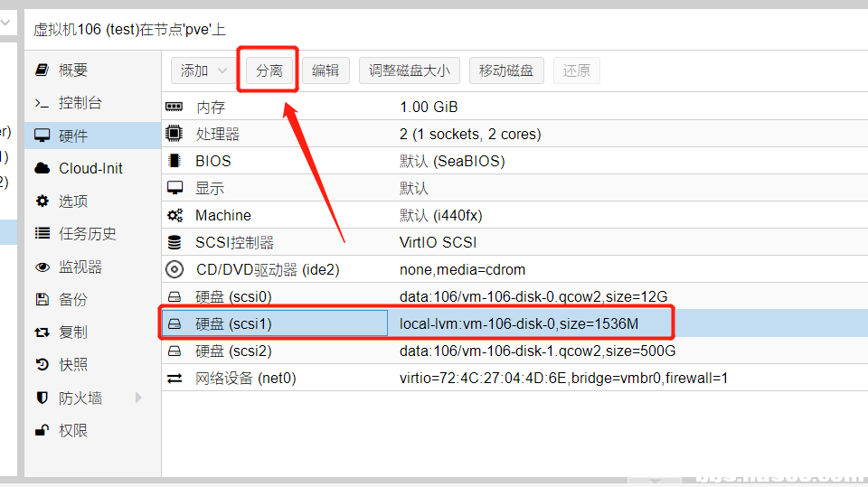Image resolution: width=868 pixels, height=487 pixels.
Task: Select the BIOS row icon
Action: [175, 161]
